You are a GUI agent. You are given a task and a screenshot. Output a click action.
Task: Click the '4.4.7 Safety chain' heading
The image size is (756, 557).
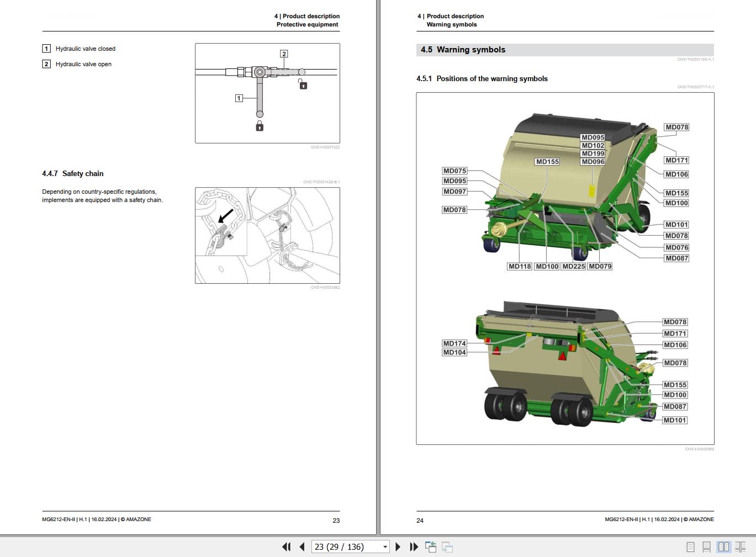pyautogui.click(x=73, y=173)
